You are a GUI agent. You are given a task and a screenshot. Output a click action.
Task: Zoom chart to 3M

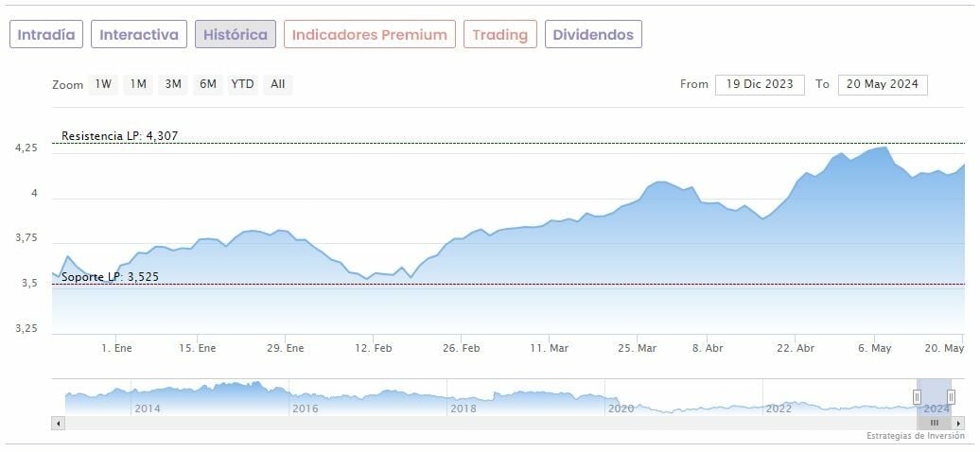(172, 84)
